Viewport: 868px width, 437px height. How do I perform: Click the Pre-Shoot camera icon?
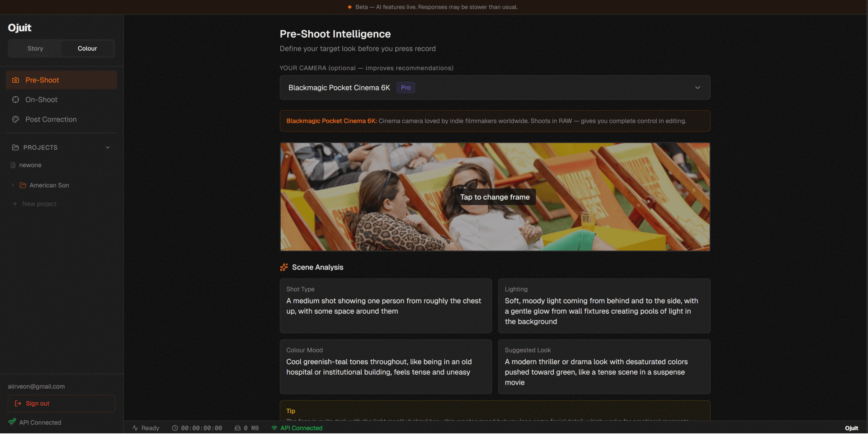click(15, 80)
